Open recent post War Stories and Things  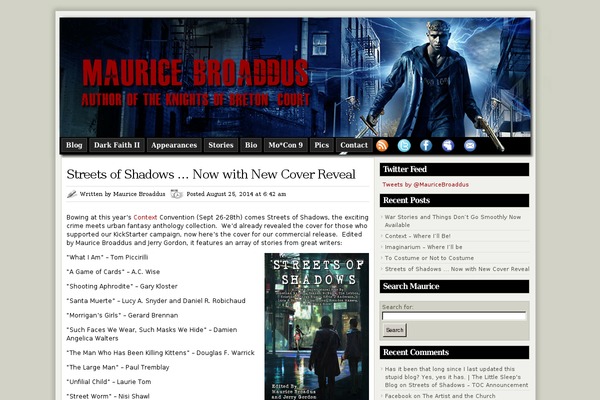(453, 221)
